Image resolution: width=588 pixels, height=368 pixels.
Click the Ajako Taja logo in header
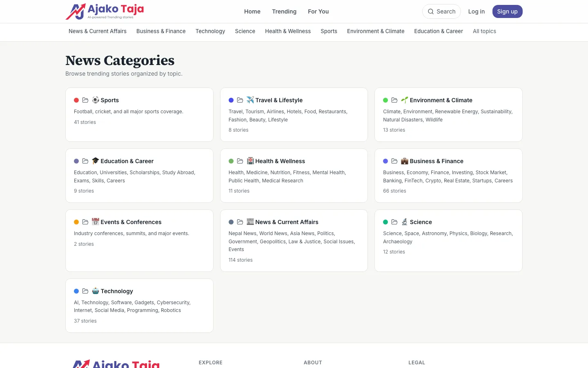(105, 11)
